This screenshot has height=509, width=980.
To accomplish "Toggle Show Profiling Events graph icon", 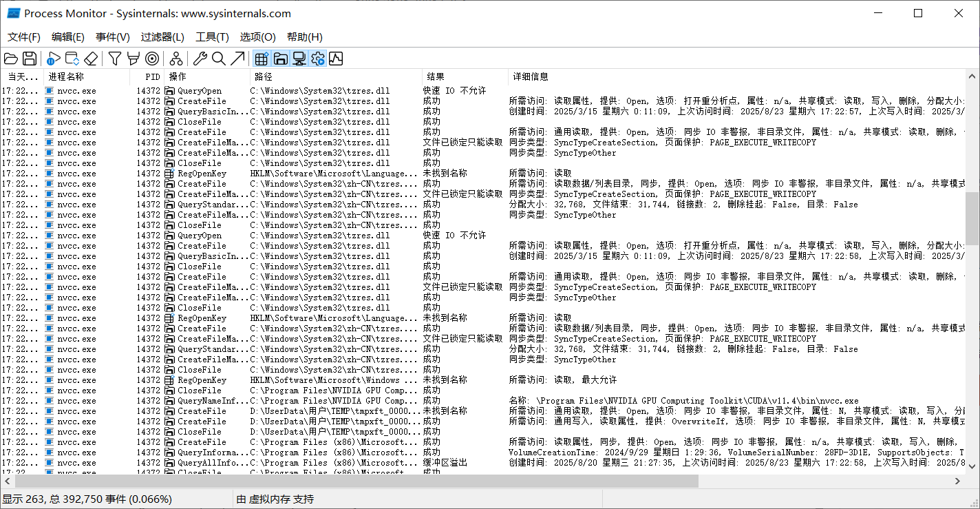I will tap(336, 59).
